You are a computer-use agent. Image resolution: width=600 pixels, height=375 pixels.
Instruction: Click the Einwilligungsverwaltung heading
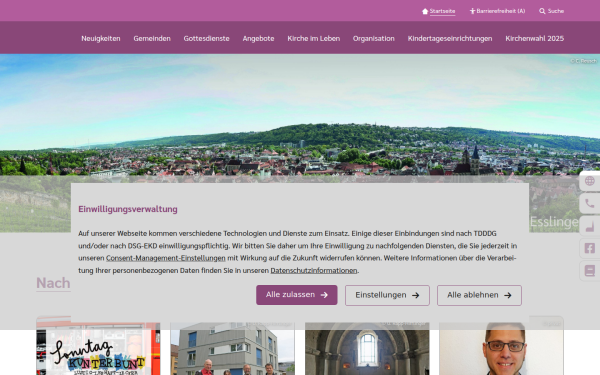point(128,209)
